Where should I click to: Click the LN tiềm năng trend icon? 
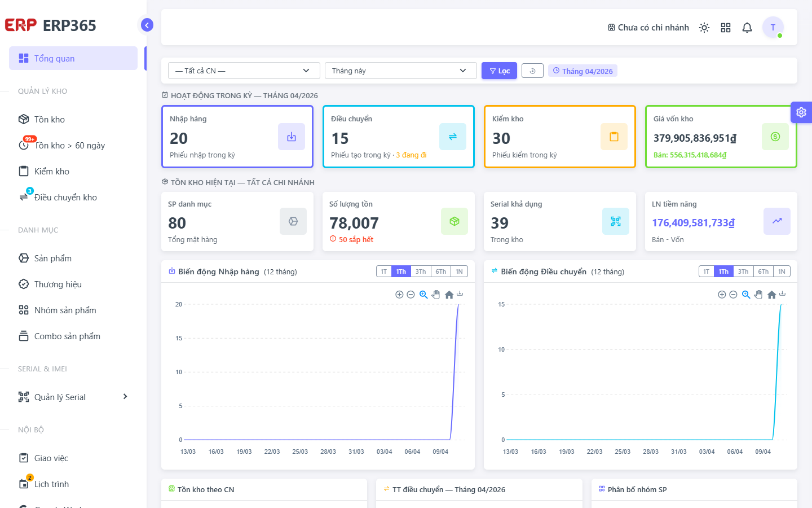pos(777,221)
